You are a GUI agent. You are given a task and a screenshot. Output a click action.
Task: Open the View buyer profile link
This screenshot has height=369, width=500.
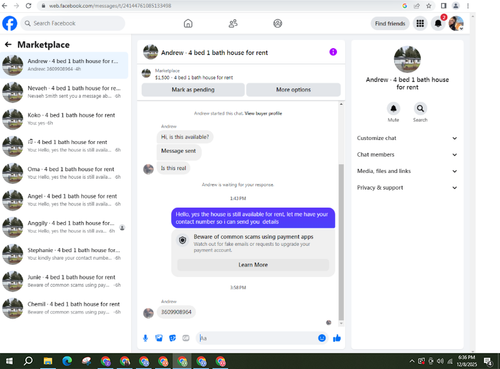[263, 113]
